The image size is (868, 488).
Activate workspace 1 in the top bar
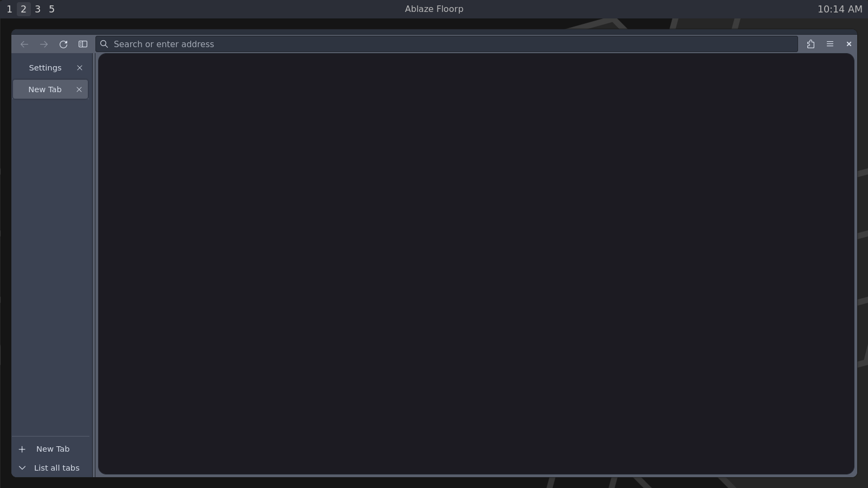click(x=9, y=9)
